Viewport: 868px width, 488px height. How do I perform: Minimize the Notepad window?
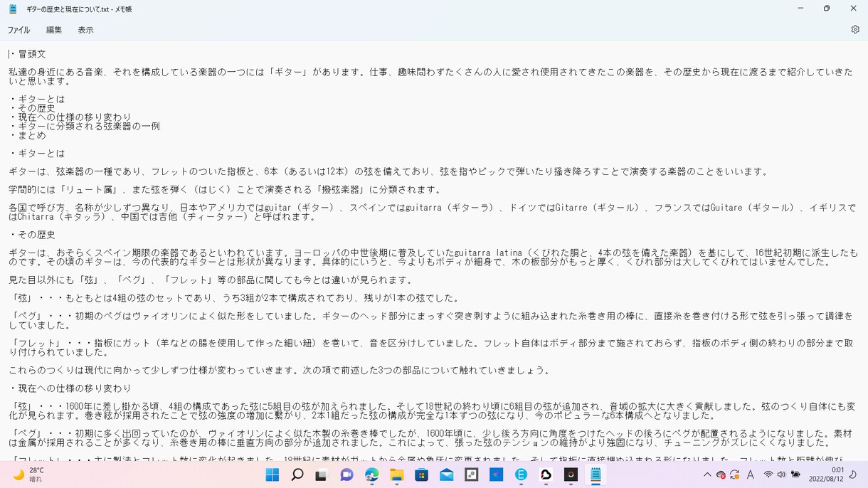click(x=800, y=9)
